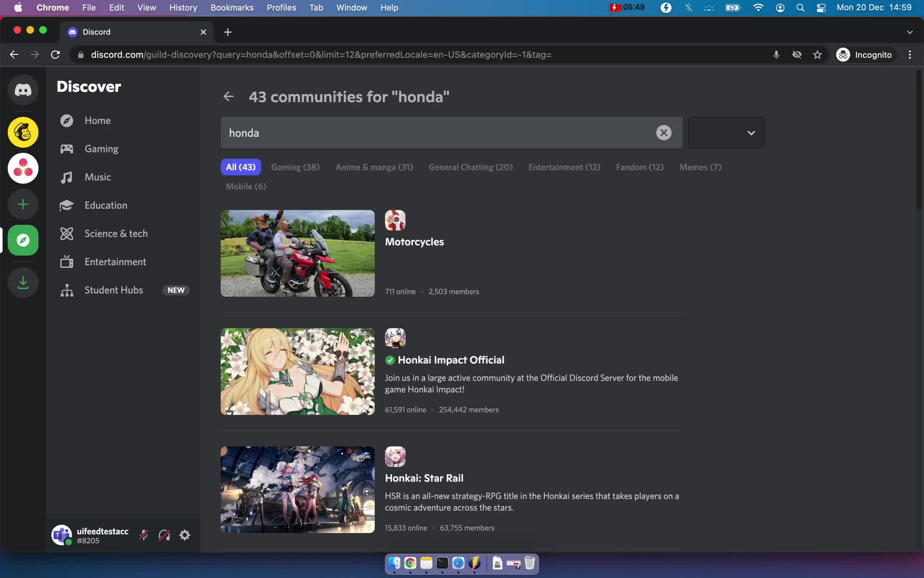Click Honkai Impact verified checkmark badge
The width and height of the screenshot is (924, 578).
click(x=390, y=360)
